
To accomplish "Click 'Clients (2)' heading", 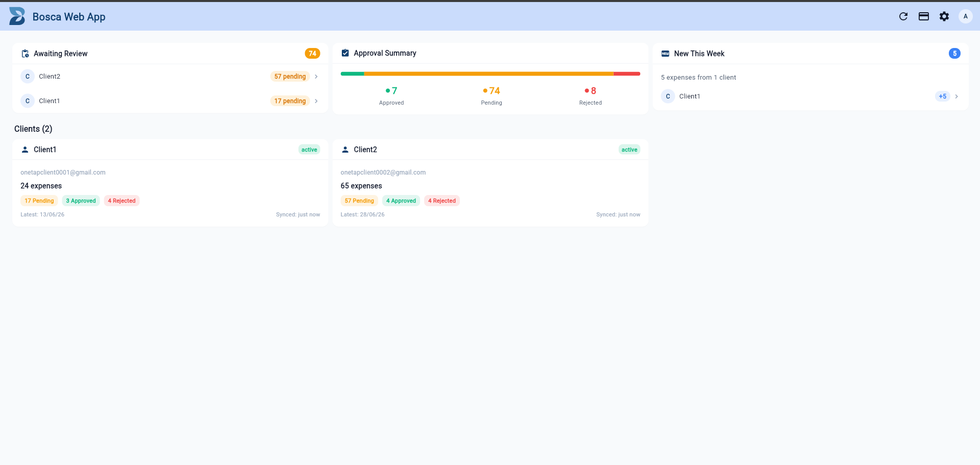I will (33, 129).
